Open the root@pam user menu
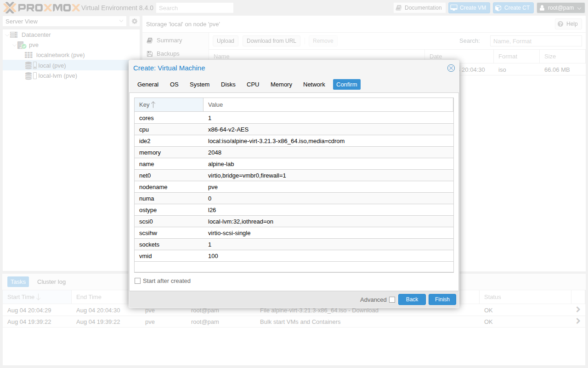This screenshot has height=368, width=588. click(560, 8)
